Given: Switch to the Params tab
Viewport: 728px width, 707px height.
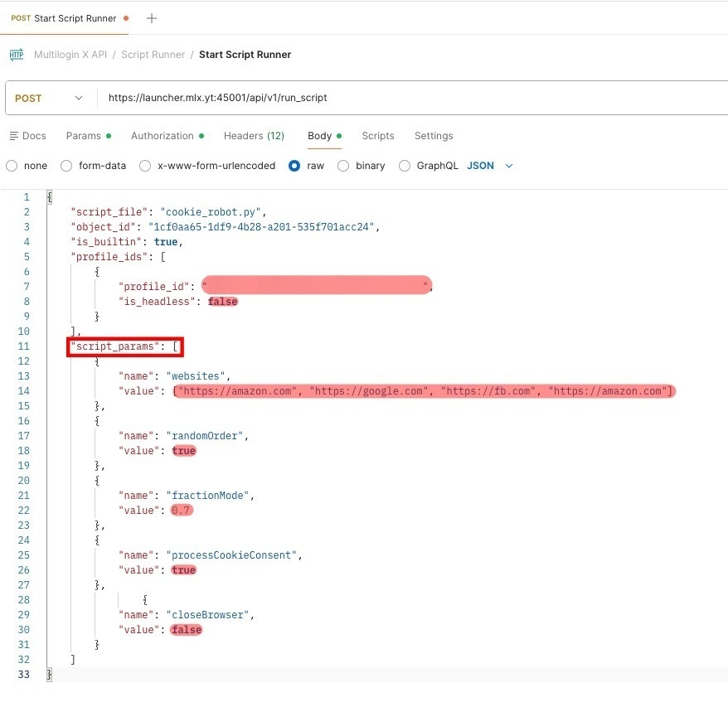Looking at the screenshot, I should click(82, 136).
